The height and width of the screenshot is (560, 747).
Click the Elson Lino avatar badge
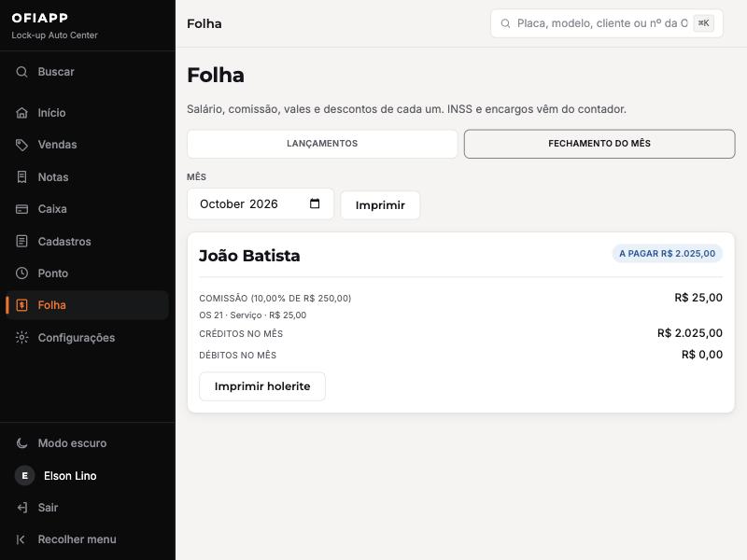25,476
